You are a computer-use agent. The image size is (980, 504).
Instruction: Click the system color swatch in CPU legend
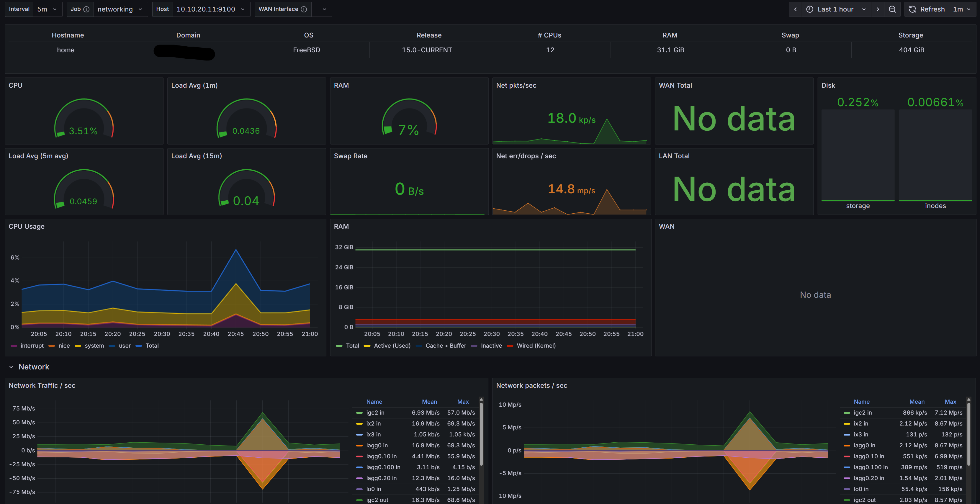[x=78, y=346]
